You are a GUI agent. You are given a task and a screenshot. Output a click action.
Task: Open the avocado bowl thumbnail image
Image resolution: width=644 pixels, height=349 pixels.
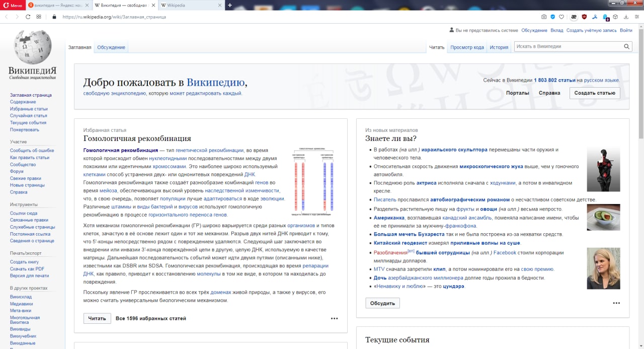coord(603,217)
